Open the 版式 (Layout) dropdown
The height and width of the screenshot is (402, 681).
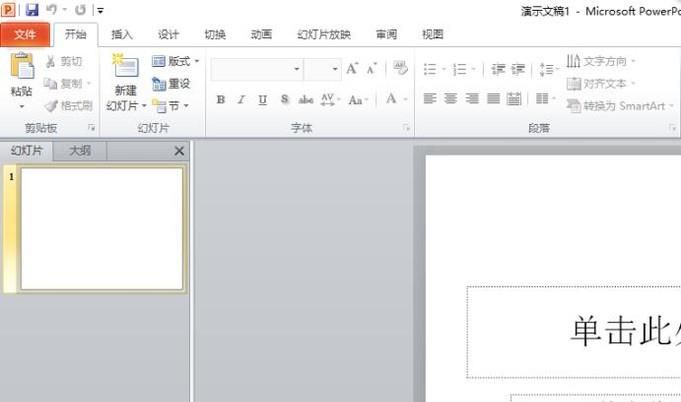[175, 61]
